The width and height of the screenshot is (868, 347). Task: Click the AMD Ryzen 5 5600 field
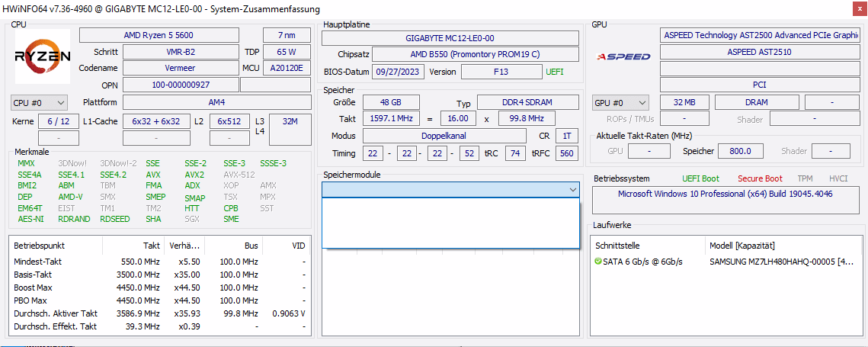pyautogui.click(x=159, y=36)
